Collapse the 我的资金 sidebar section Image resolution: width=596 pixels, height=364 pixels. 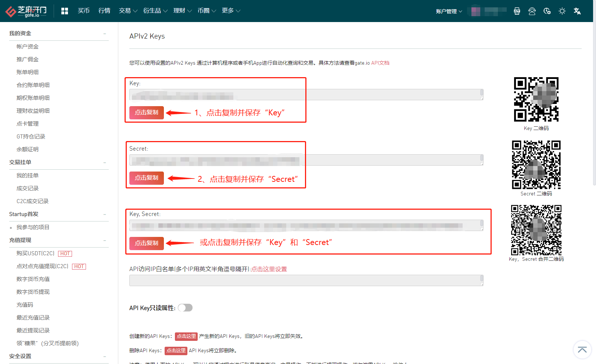coord(105,33)
